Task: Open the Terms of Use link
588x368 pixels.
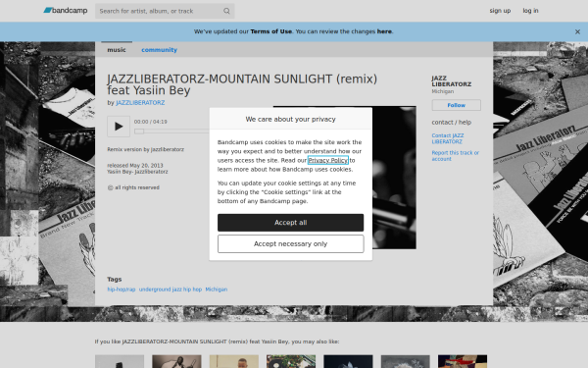Action: [270, 31]
